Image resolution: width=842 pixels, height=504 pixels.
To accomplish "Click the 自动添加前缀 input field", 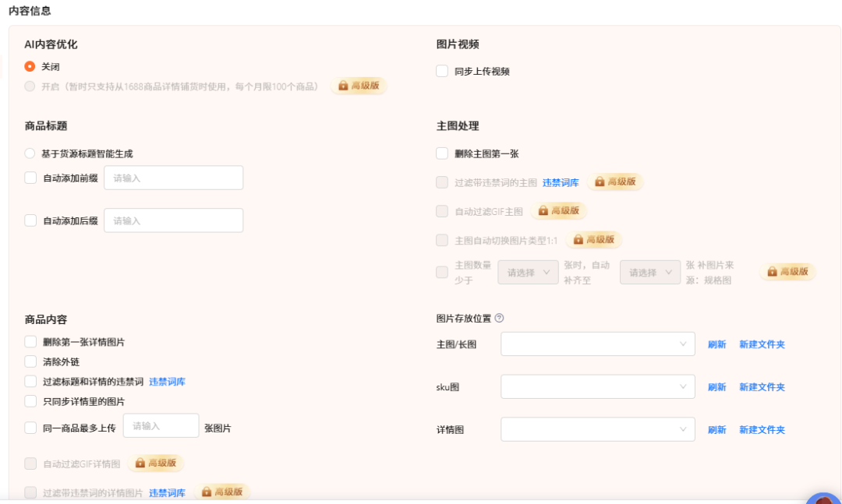I will coord(173,178).
